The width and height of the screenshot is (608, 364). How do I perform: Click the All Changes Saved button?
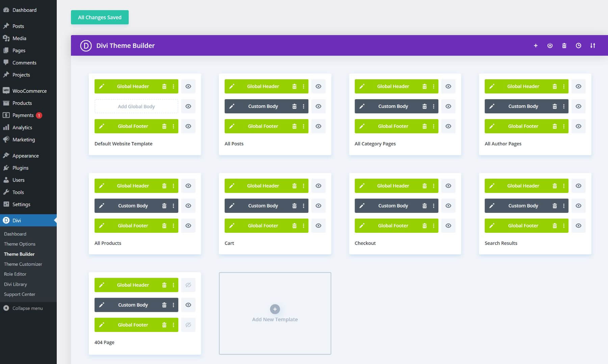pos(100,17)
